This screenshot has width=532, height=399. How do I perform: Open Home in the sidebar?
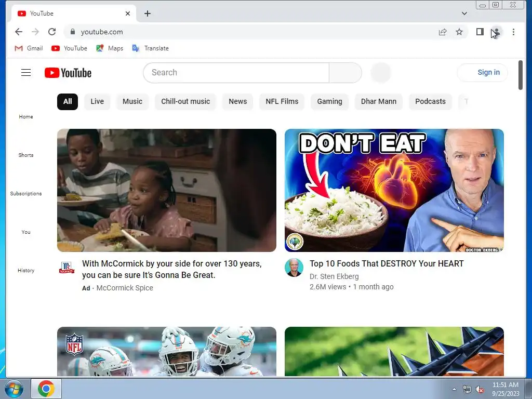pos(26,117)
